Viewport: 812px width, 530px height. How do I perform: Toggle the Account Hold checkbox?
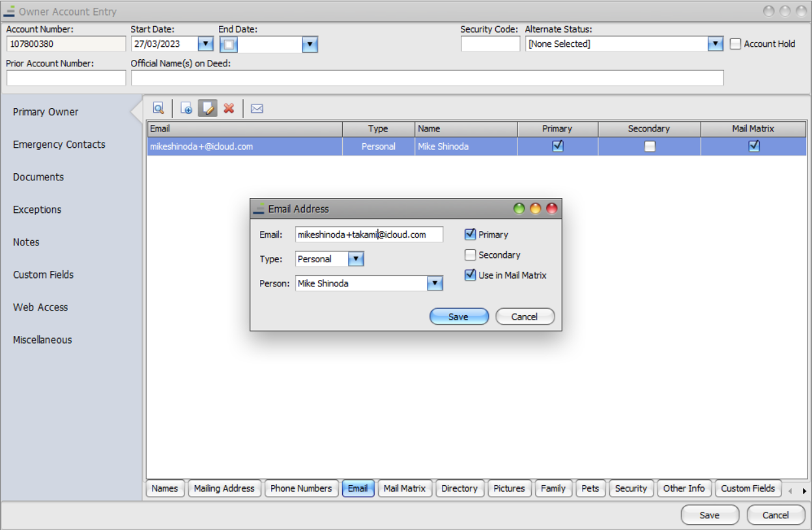[x=736, y=44]
